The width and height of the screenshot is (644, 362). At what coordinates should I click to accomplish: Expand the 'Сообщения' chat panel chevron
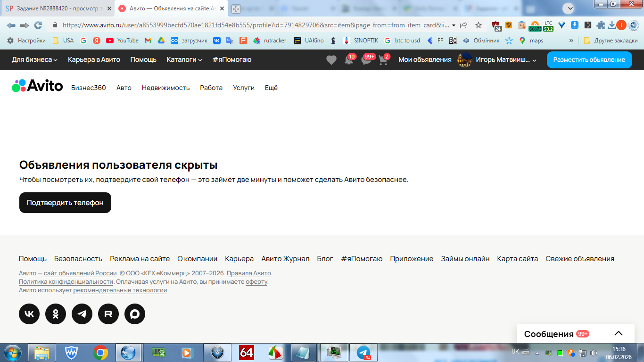pos(619,334)
